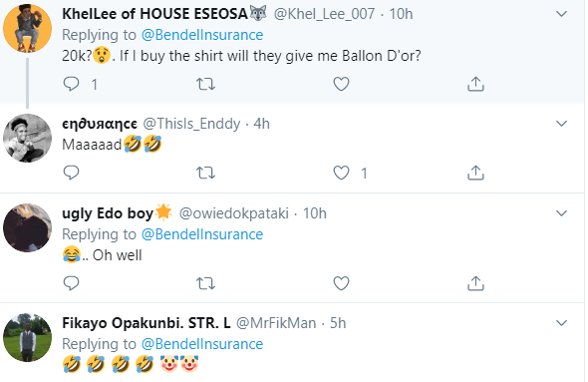Retweet ugly Edo boy's Oh well tweet
This screenshot has width=588, height=382.
pyautogui.click(x=206, y=283)
